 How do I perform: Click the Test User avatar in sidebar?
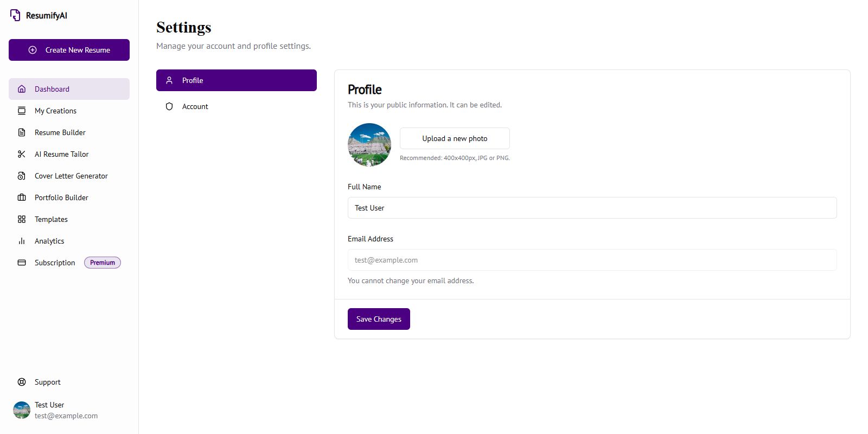click(22, 410)
